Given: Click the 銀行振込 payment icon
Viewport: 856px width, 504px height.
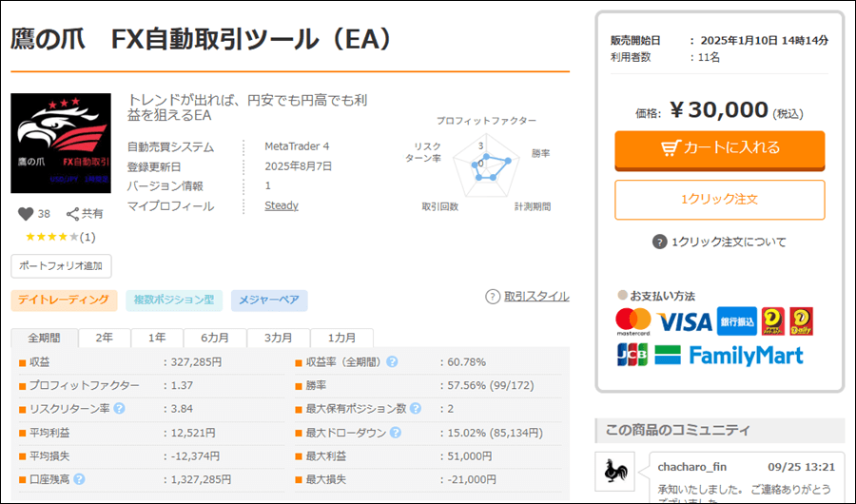Looking at the screenshot, I should [x=736, y=321].
